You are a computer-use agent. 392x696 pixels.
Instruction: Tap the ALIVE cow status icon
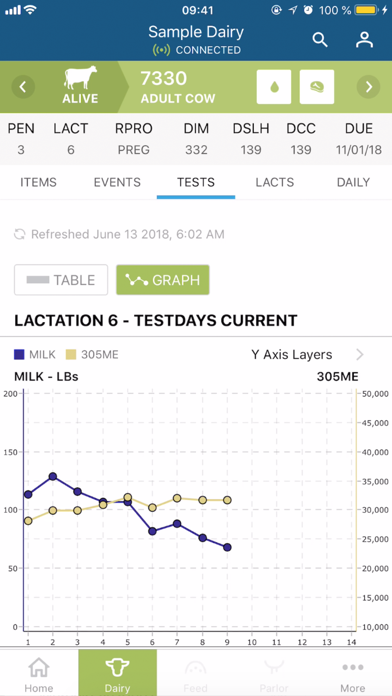pos(80,85)
